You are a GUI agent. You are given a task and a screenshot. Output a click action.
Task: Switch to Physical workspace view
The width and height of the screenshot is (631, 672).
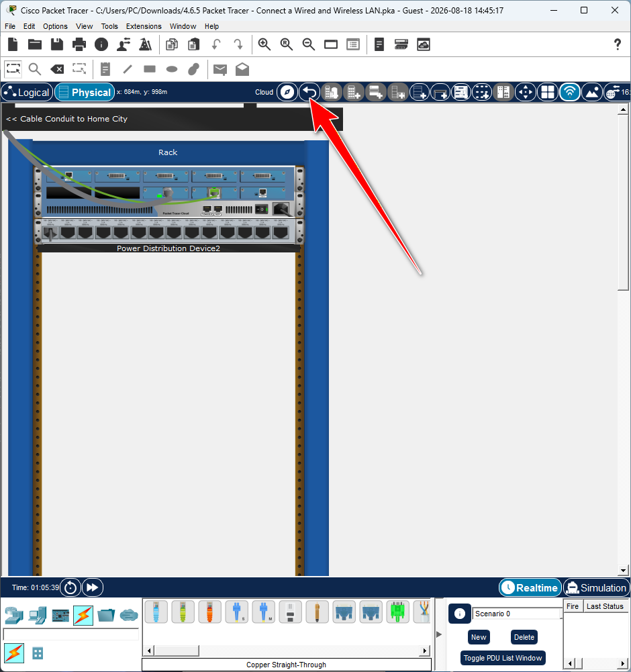[85, 92]
